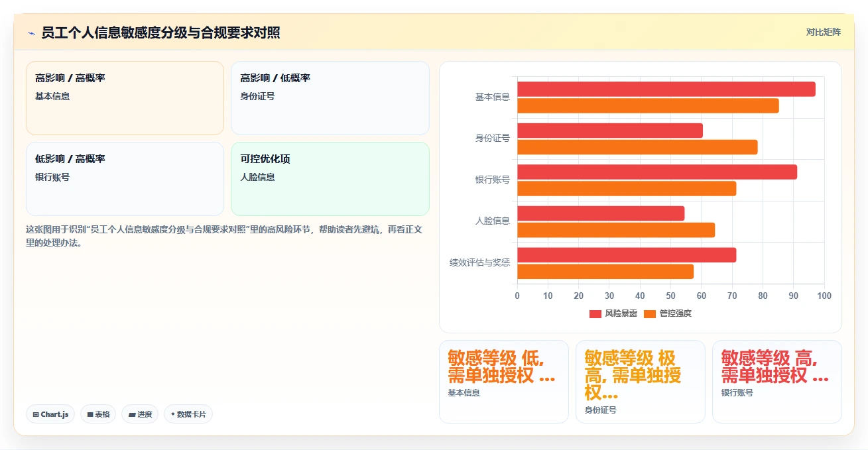Click the 基本信息 axis label in chart

(493, 97)
